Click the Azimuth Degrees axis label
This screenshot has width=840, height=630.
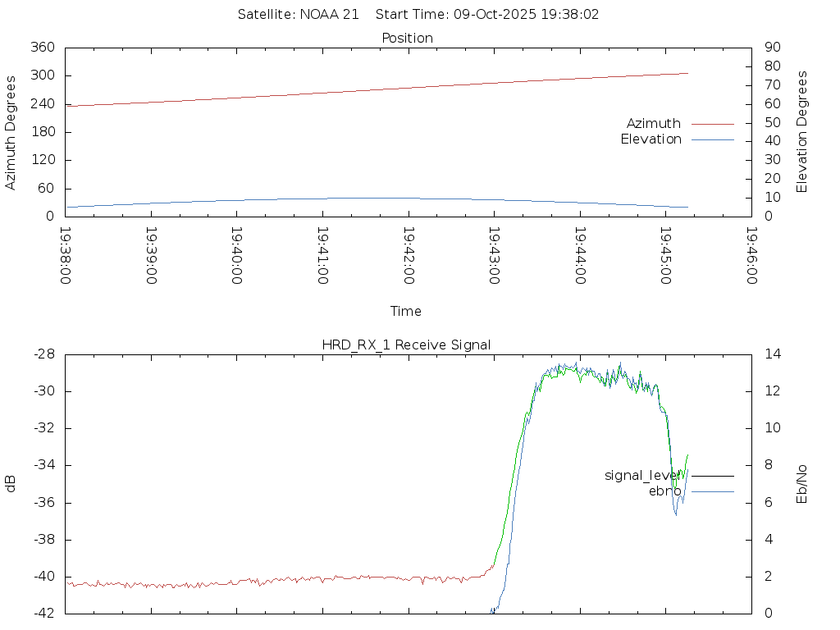(x=11, y=132)
